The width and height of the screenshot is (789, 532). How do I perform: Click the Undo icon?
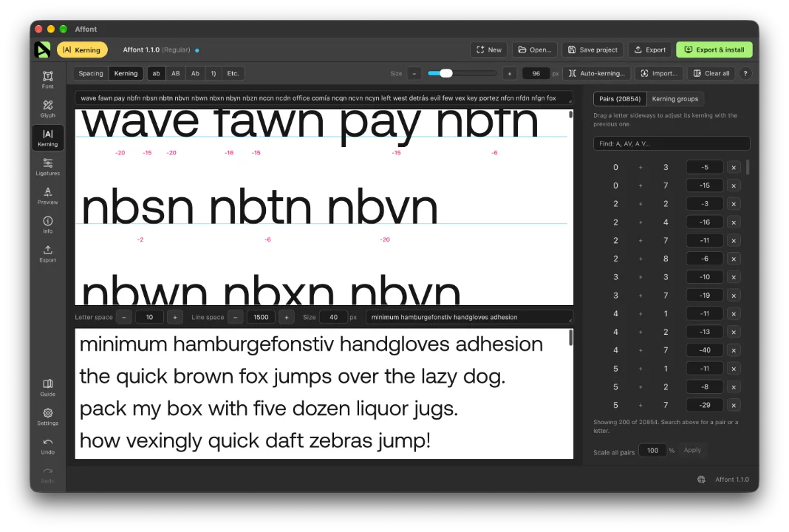click(x=48, y=446)
